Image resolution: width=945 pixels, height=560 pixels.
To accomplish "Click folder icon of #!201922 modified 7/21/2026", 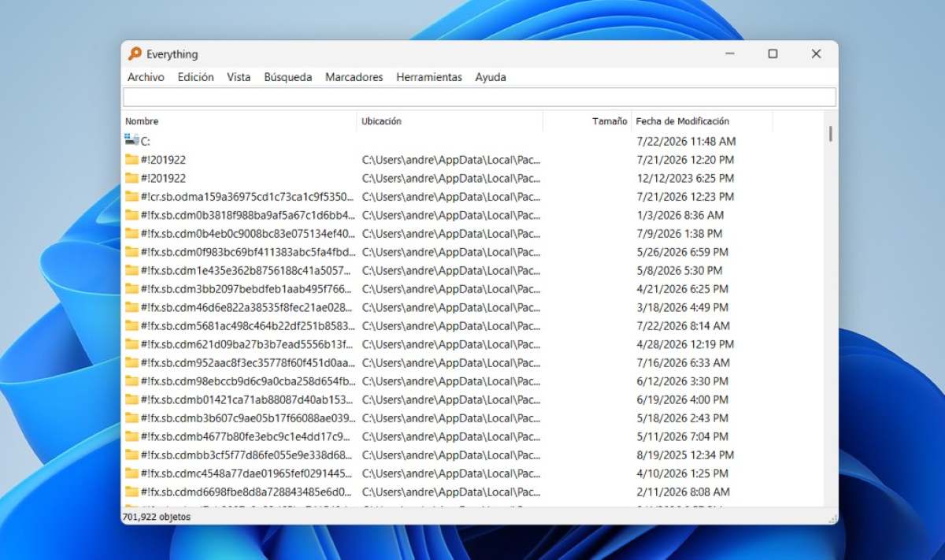I will pyautogui.click(x=132, y=159).
